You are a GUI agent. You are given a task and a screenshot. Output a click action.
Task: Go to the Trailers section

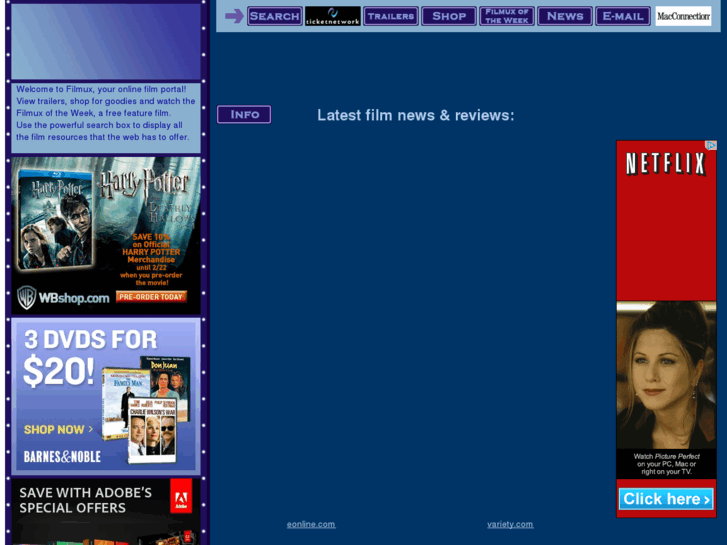click(x=391, y=16)
